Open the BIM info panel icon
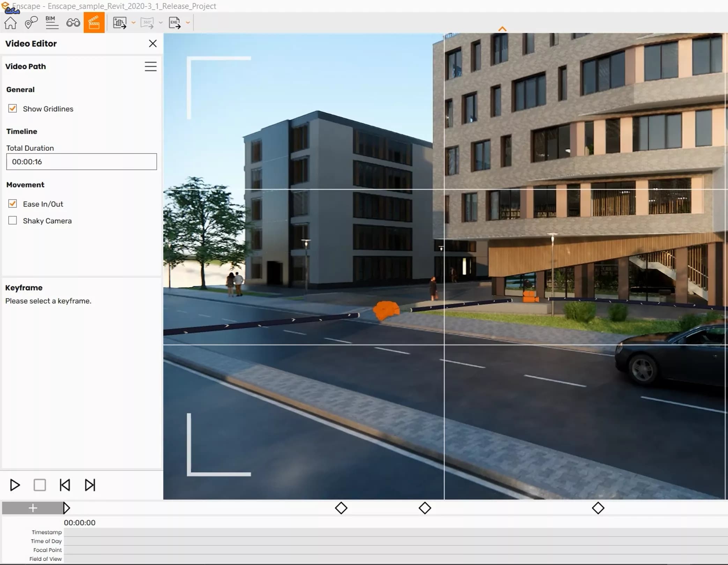The width and height of the screenshot is (728, 565). point(52,23)
